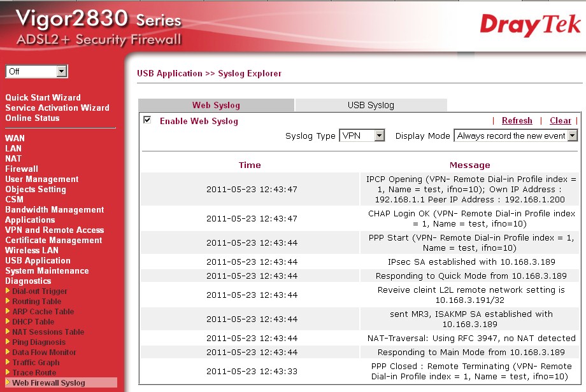
Task: Click the Refresh link
Action: click(517, 120)
